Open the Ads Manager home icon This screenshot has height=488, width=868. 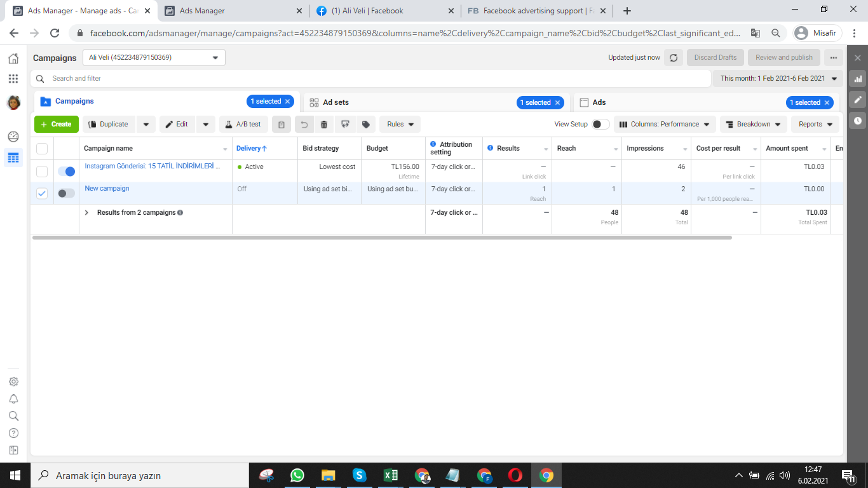point(13,58)
